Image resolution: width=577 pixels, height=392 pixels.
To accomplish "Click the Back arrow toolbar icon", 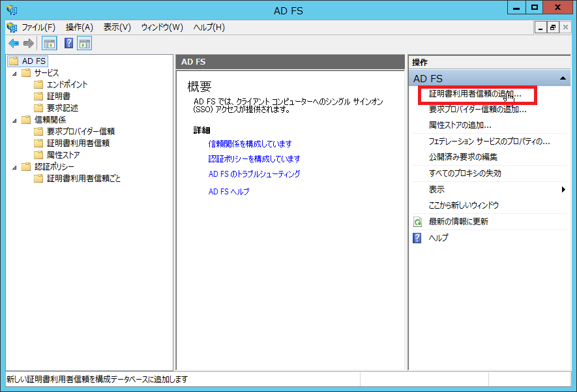I will pyautogui.click(x=14, y=44).
